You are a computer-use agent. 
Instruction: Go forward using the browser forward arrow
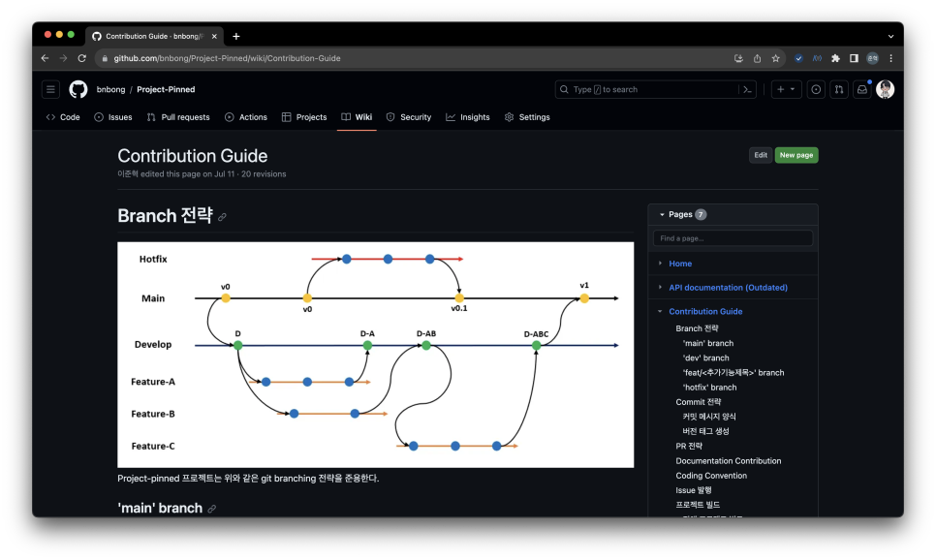click(x=63, y=58)
